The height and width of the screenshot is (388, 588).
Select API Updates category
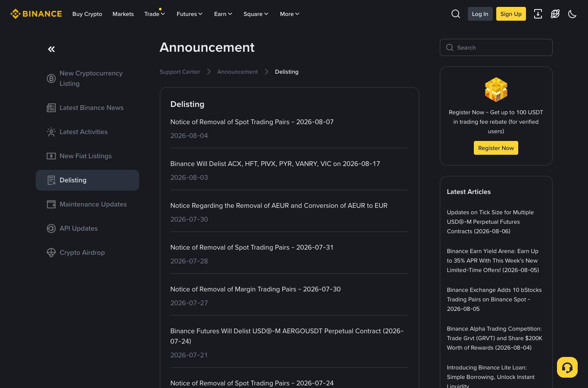[x=87, y=228]
